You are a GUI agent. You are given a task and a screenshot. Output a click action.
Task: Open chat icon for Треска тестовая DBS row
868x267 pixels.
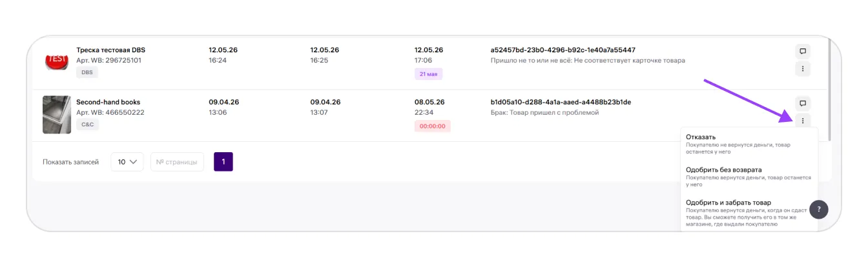pos(802,51)
